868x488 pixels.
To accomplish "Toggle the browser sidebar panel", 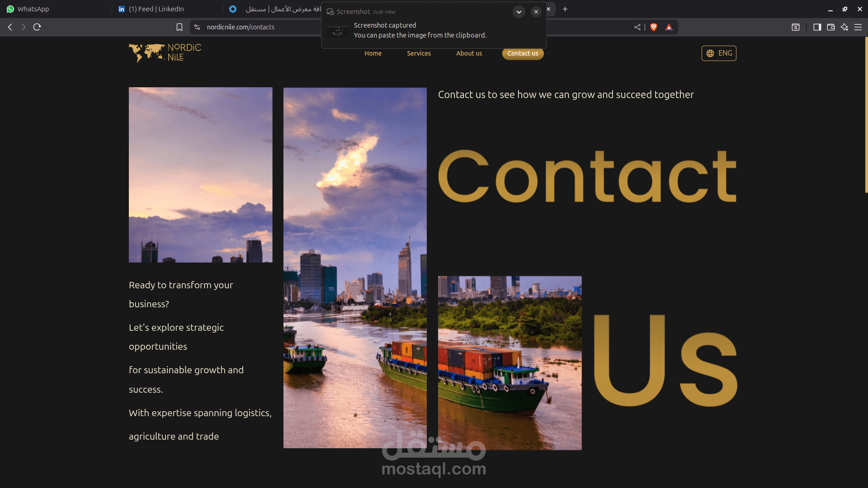I will tap(817, 27).
